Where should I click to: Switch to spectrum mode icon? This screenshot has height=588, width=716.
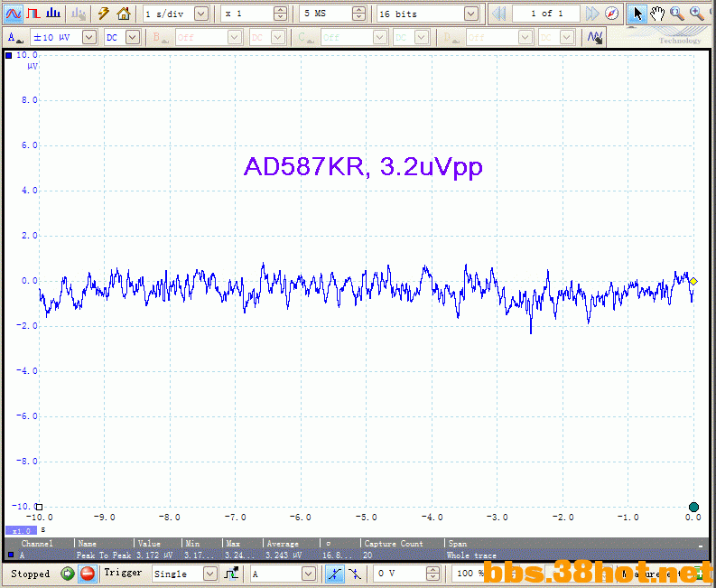(x=53, y=14)
